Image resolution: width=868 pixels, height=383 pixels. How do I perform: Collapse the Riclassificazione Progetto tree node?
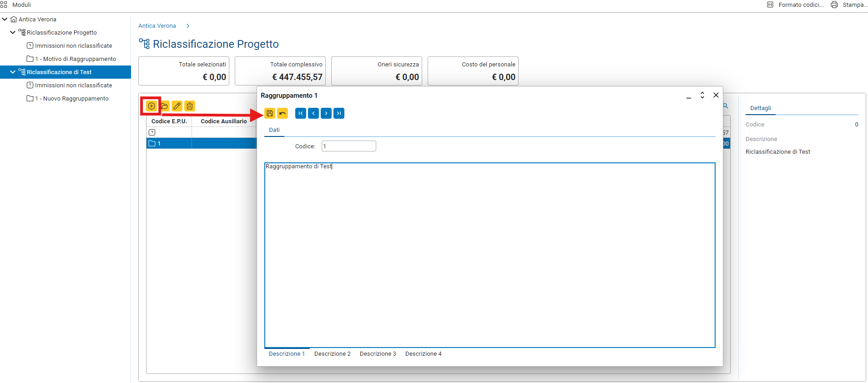[x=13, y=32]
